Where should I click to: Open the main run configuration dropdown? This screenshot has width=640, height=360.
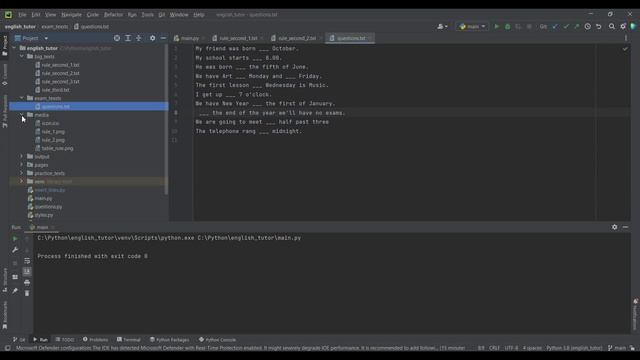coord(472,27)
